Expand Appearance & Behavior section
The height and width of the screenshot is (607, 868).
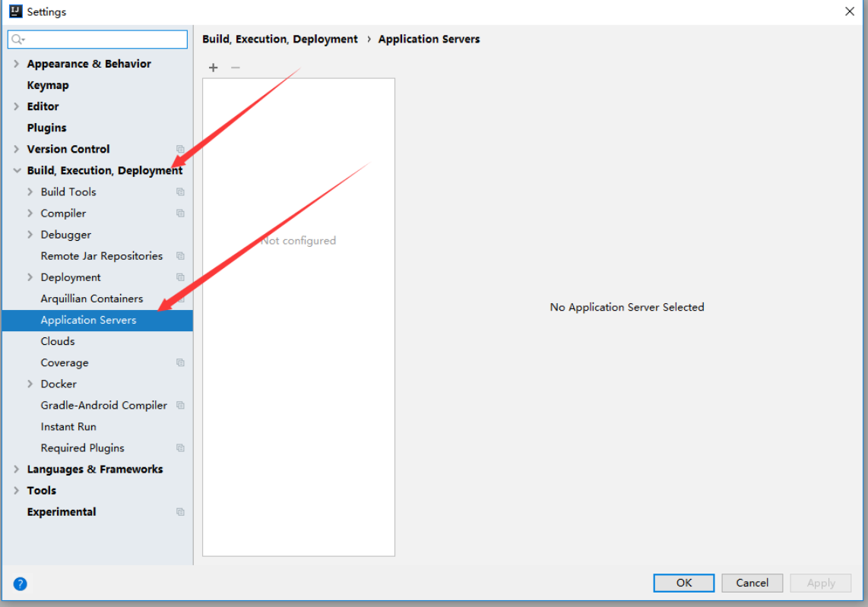(x=16, y=64)
